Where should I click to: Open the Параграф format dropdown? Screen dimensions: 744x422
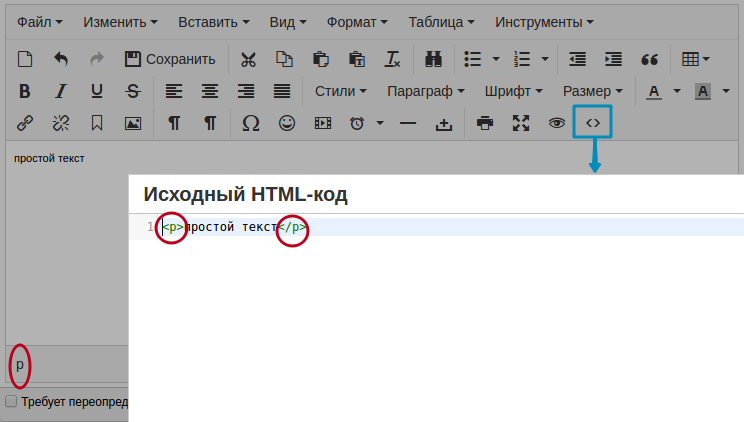[426, 91]
